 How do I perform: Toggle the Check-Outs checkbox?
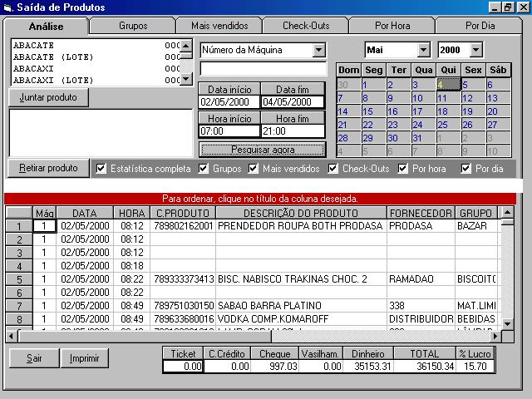(x=333, y=169)
